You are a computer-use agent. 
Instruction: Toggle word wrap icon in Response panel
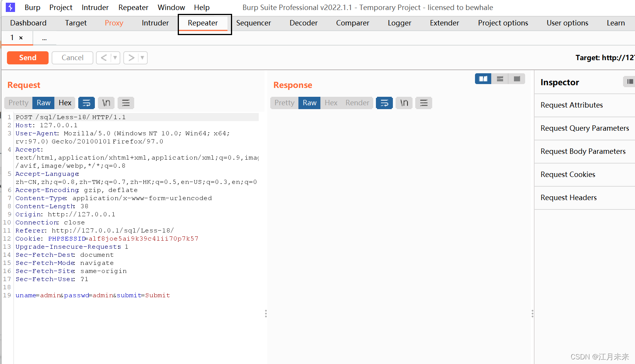[384, 103]
